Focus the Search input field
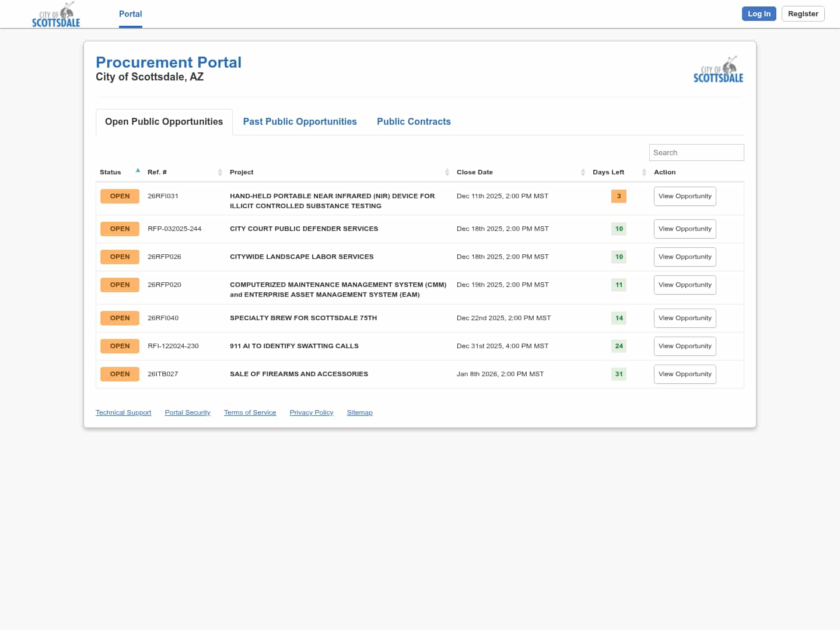 click(696, 153)
